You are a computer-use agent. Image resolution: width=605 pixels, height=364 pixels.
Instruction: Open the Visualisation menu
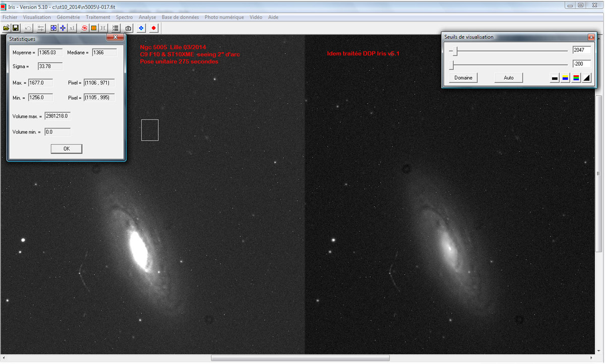(37, 17)
